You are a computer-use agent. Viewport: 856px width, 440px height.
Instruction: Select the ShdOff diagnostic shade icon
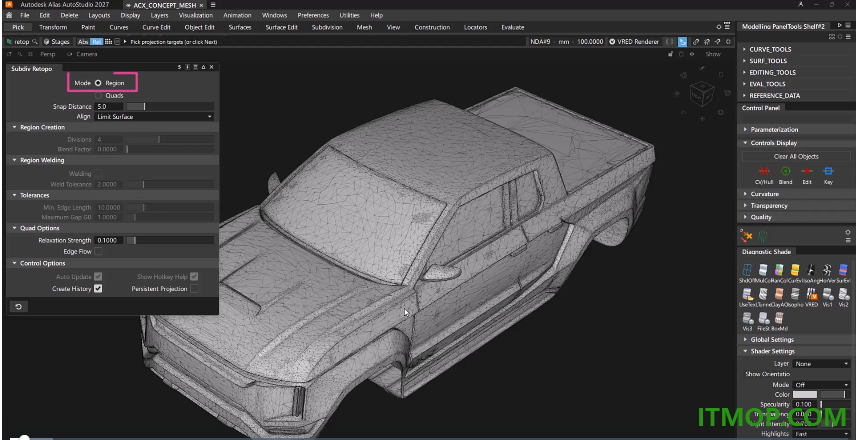pyautogui.click(x=746, y=272)
